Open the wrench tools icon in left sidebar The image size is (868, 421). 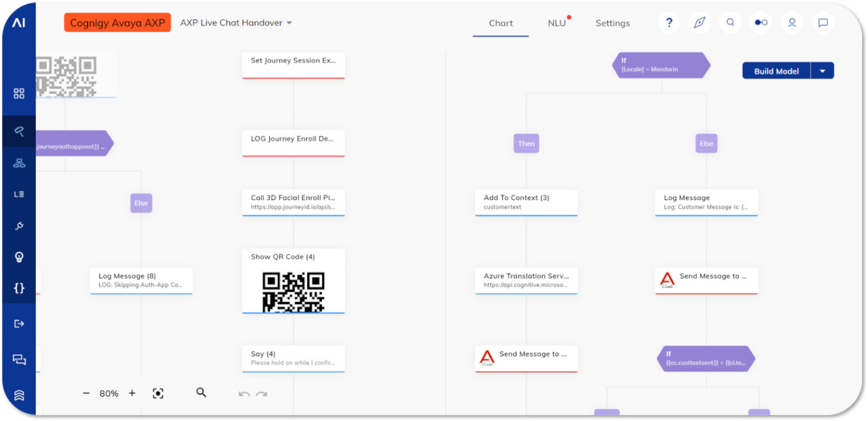click(19, 226)
